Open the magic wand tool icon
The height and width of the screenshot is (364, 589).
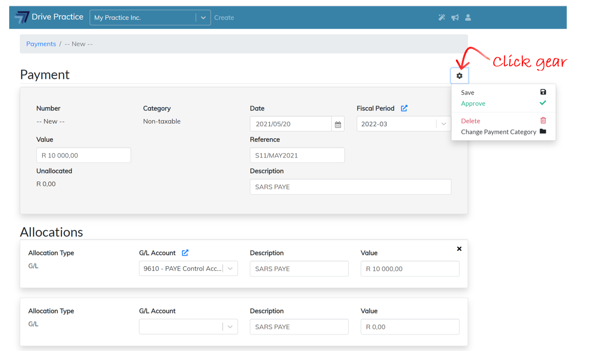pos(441,17)
